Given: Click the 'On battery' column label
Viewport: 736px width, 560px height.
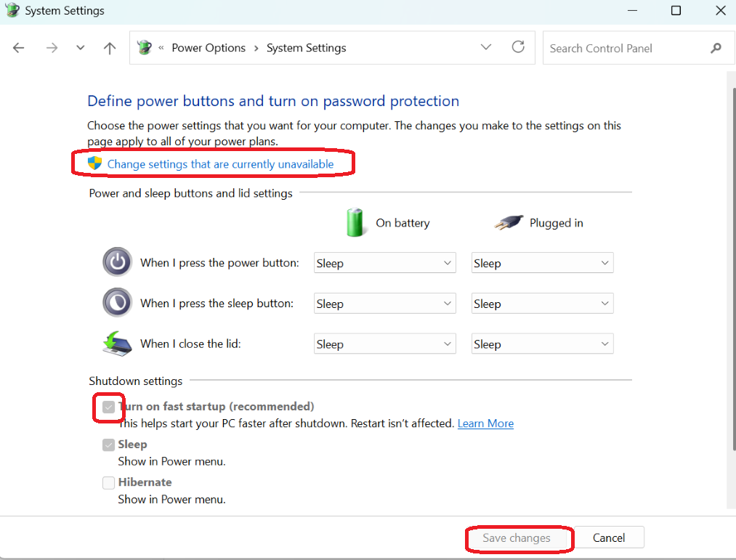Looking at the screenshot, I should pyautogui.click(x=403, y=223).
